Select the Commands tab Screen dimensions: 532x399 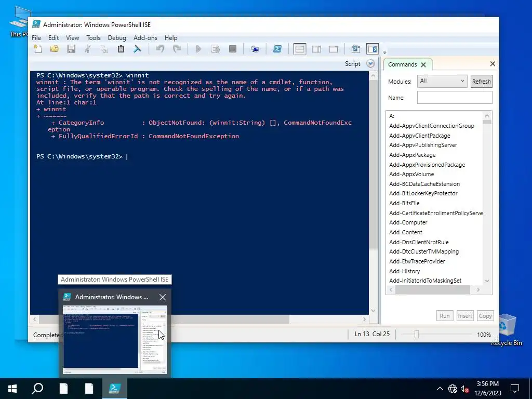coord(403,64)
